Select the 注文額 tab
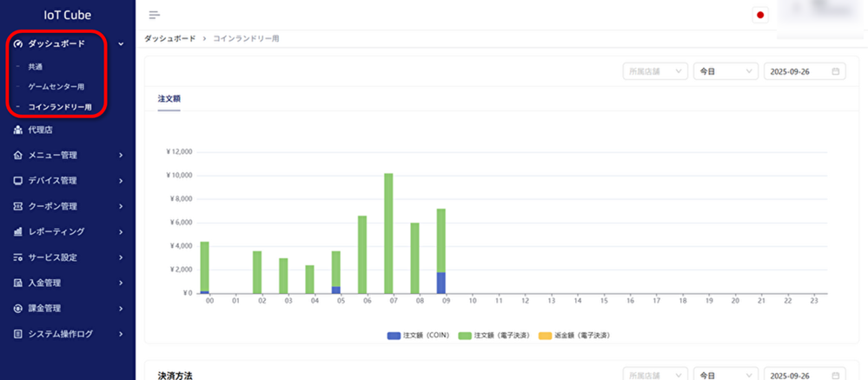Image resolution: width=868 pixels, height=380 pixels. click(169, 99)
